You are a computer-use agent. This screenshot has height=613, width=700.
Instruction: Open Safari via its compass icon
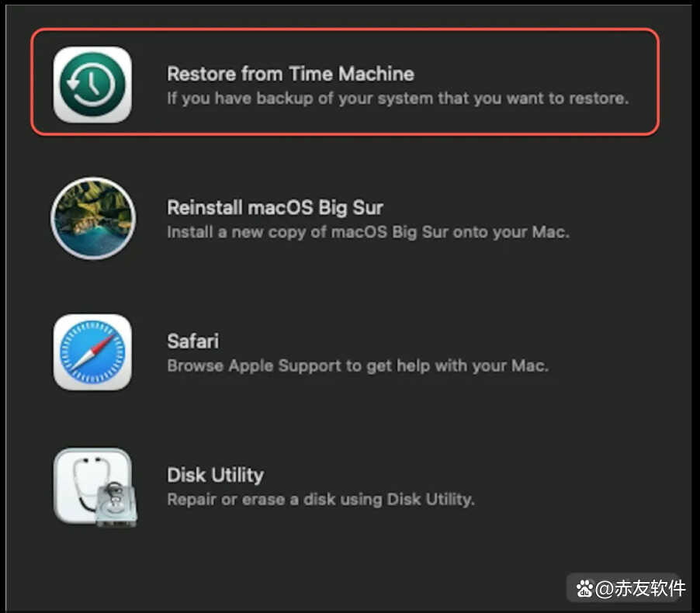click(92, 352)
